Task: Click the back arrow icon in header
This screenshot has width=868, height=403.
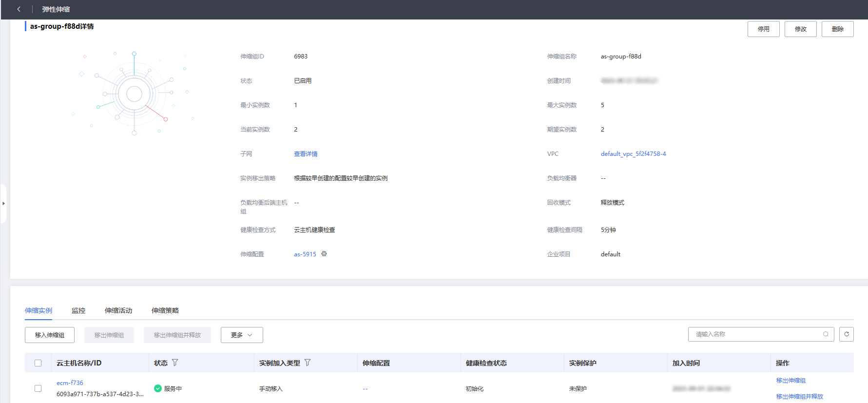Action: click(x=19, y=9)
